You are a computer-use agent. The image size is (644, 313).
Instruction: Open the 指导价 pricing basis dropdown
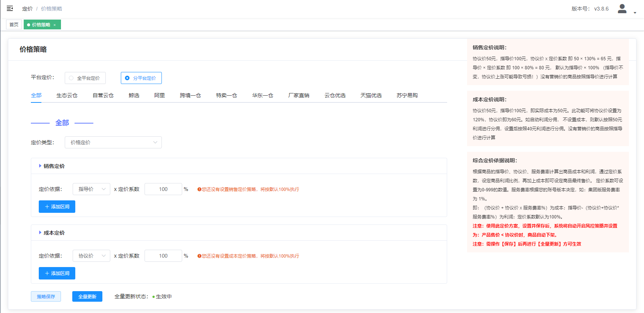coord(91,189)
